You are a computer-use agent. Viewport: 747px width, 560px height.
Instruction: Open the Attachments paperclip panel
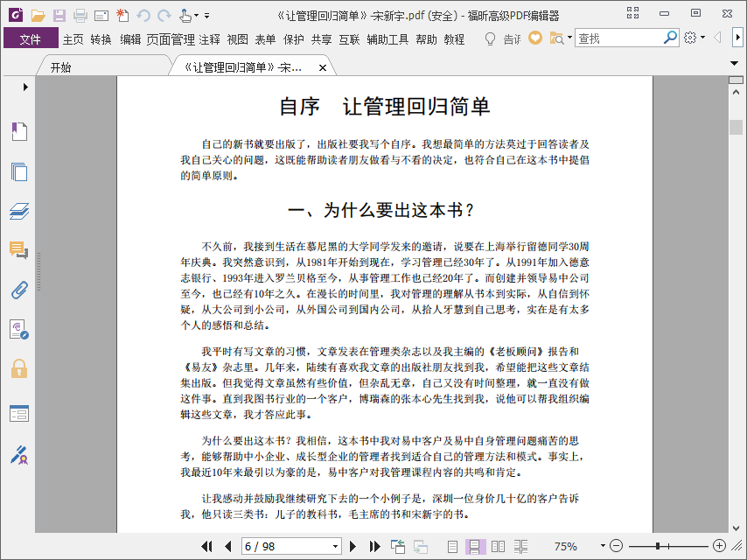tap(19, 290)
